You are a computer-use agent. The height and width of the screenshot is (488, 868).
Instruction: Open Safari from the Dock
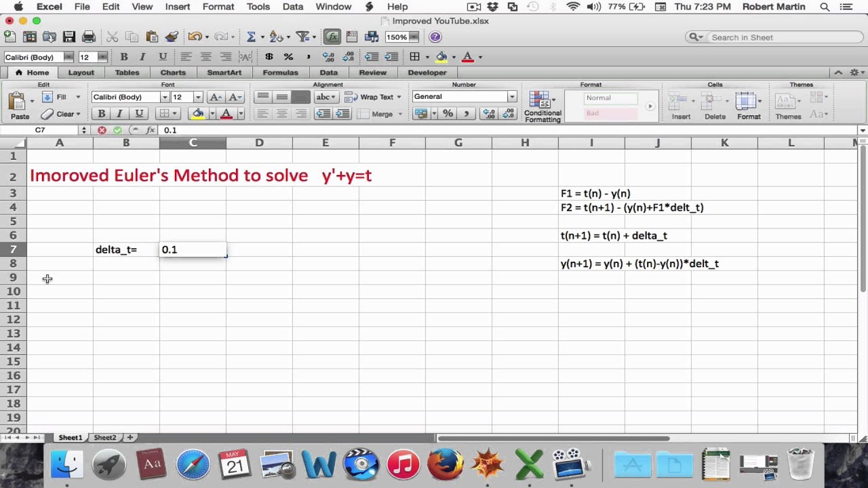pyautogui.click(x=193, y=465)
